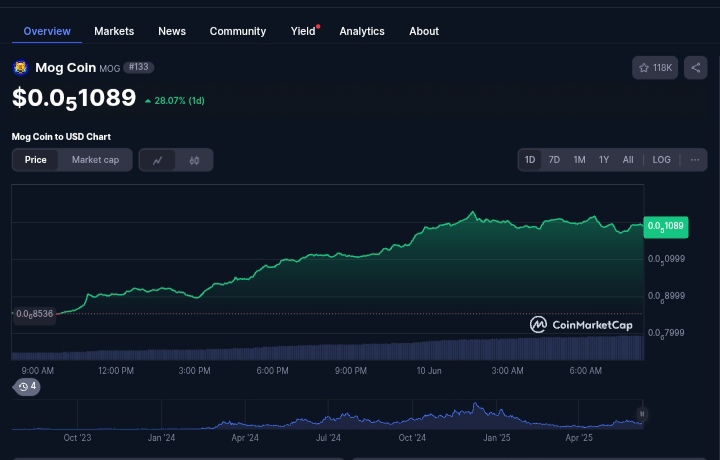Click the current price label on chart axis
This screenshot has height=460, width=720.
coord(666,227)
